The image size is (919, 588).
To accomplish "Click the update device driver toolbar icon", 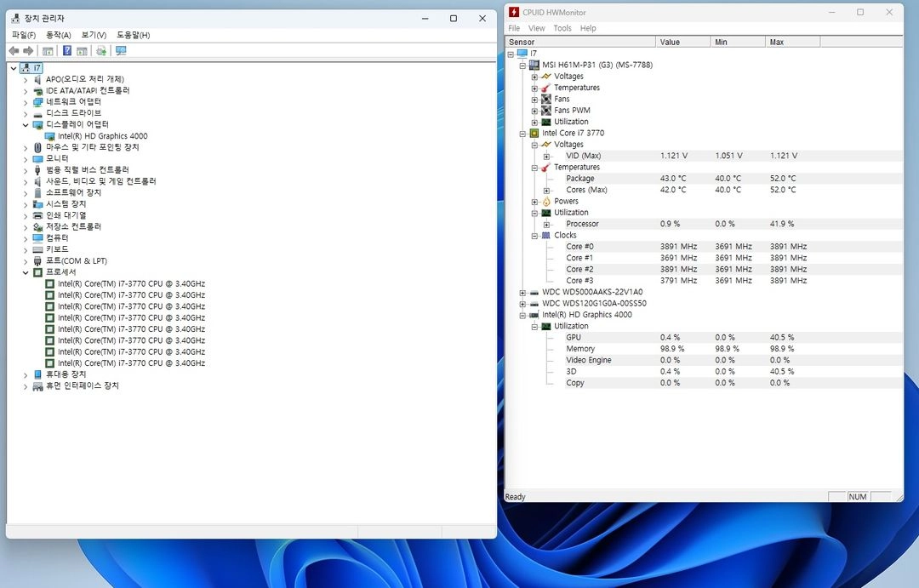I will click(x=100, y=51).
